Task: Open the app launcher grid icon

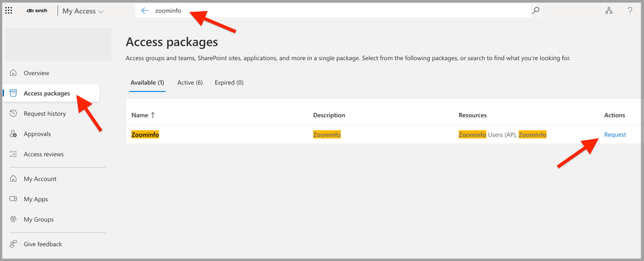Action: (x=8, y=11)
